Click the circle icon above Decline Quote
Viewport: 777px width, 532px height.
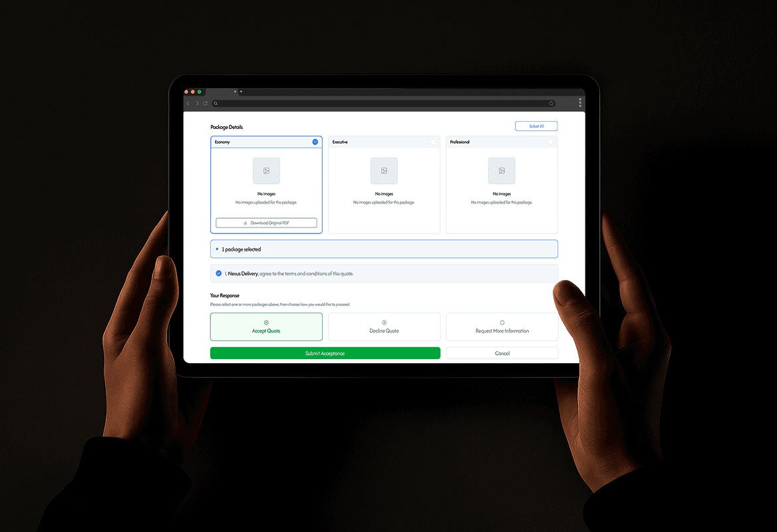pyautogui.click(x=384, y=322)
